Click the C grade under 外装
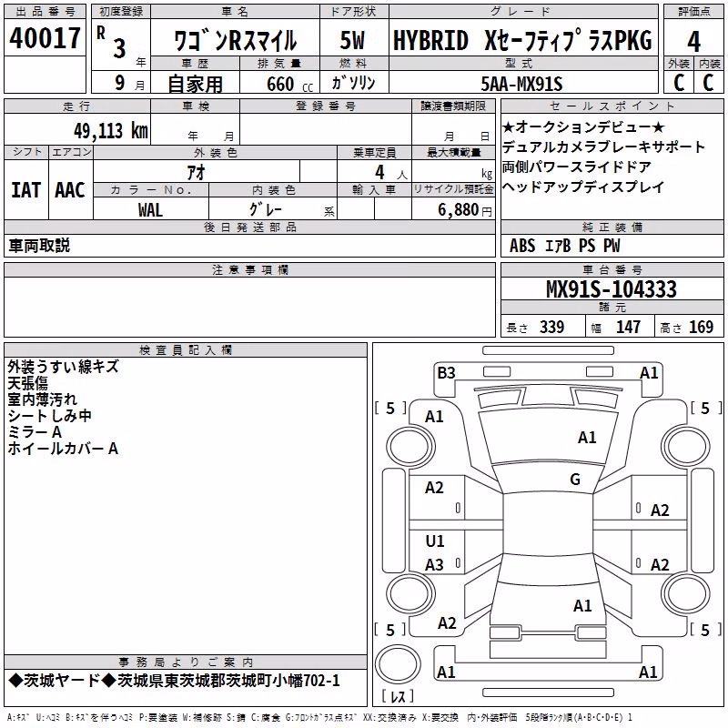This screenshot has width=728, height=728. click(679, 83)
